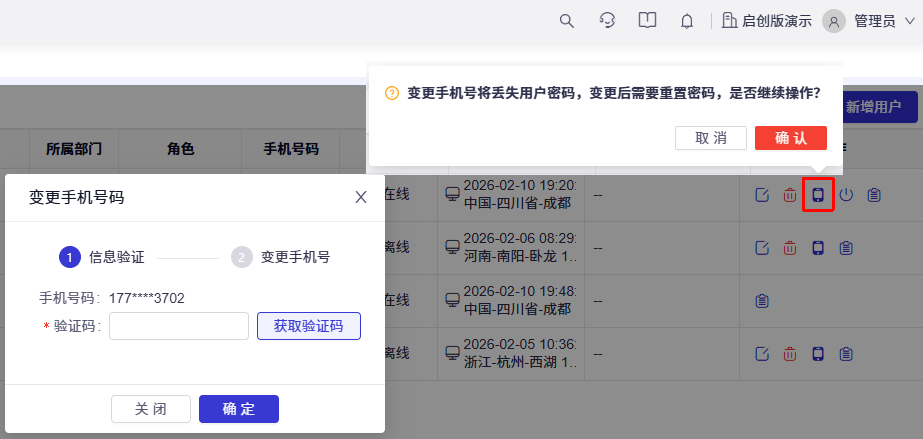The image size is (923, 439).
Task: Click the question mark icon in the warning popover
Action: (x=391, y=94)
